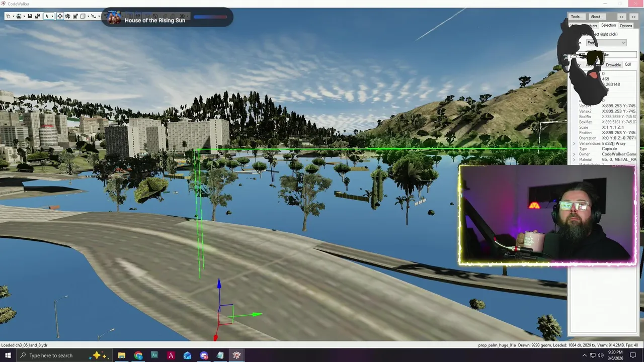The image size is (644, 362).
Task: Click the song progress bar
Action: [x=210, y=17]
